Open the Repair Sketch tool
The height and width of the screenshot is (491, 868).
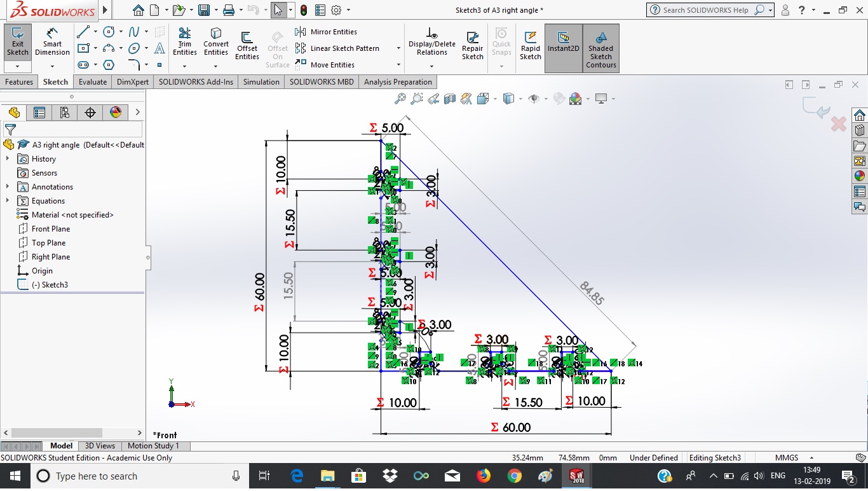(472, 46)
